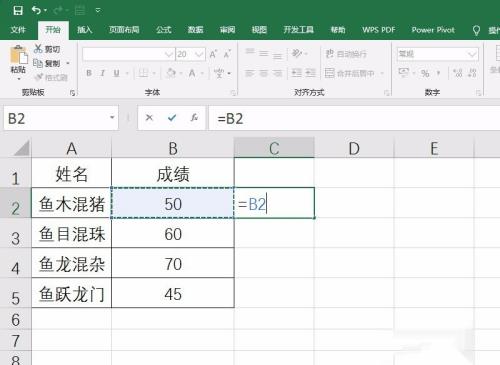Screen dimensions: 500x365
Task: Click the Copy (复制) button
Action: pyautogui.click(x=47, y=63)
